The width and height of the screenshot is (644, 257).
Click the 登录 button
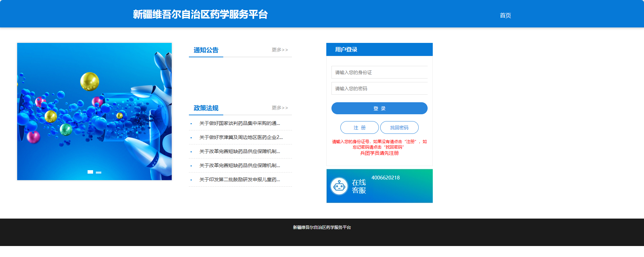380,108
